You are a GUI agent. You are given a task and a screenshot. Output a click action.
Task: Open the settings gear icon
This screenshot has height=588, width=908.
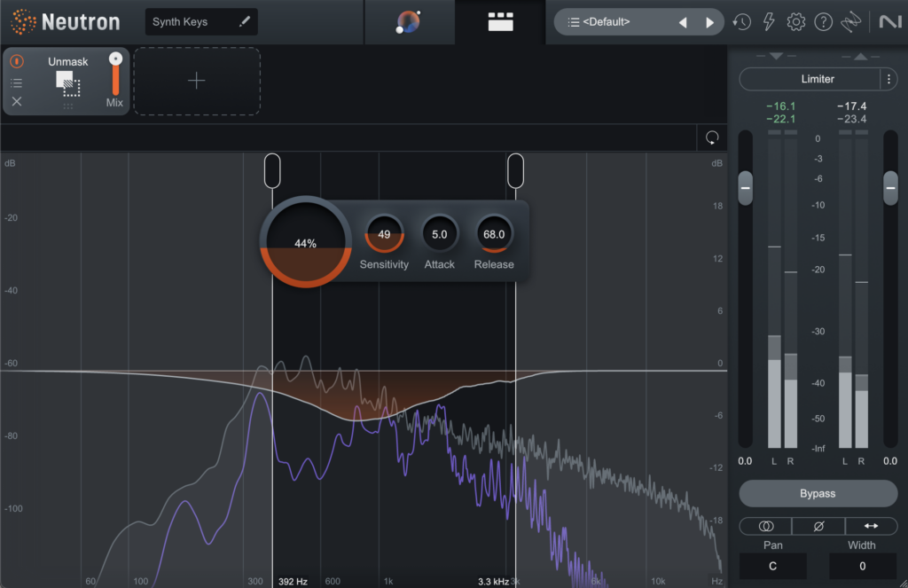click(x=796, y=22)
